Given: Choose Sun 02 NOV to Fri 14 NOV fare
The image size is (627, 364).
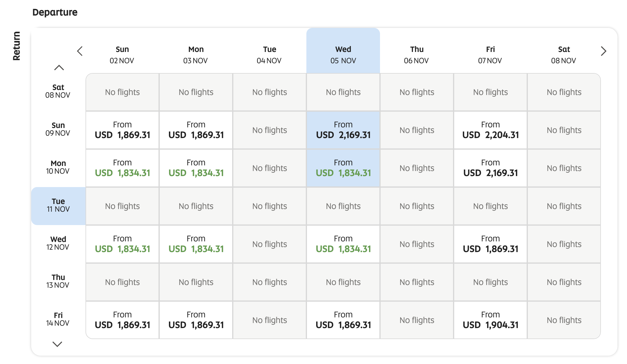Looking at the screenshot, I should 122,320.
